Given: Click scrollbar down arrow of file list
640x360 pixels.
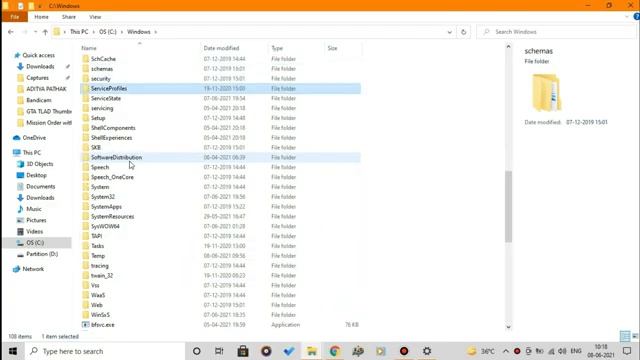Looking at the screenshot, I should click(x=508, y=327).
